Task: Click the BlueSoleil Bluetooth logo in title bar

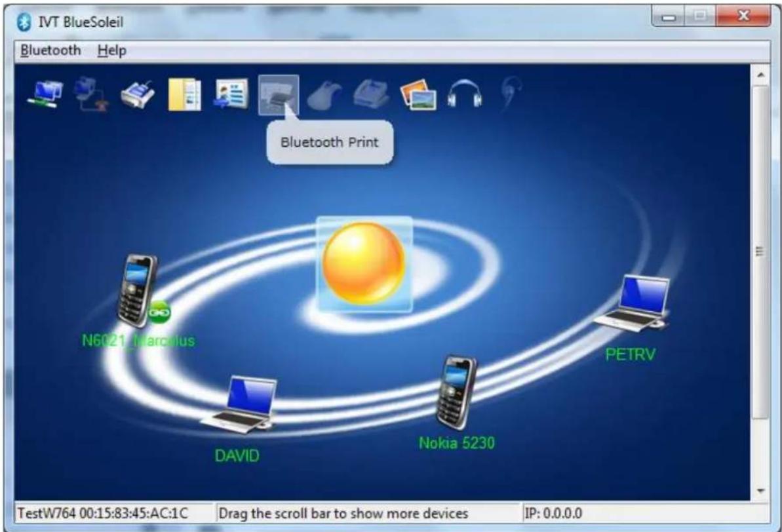Action: [24, 22]
